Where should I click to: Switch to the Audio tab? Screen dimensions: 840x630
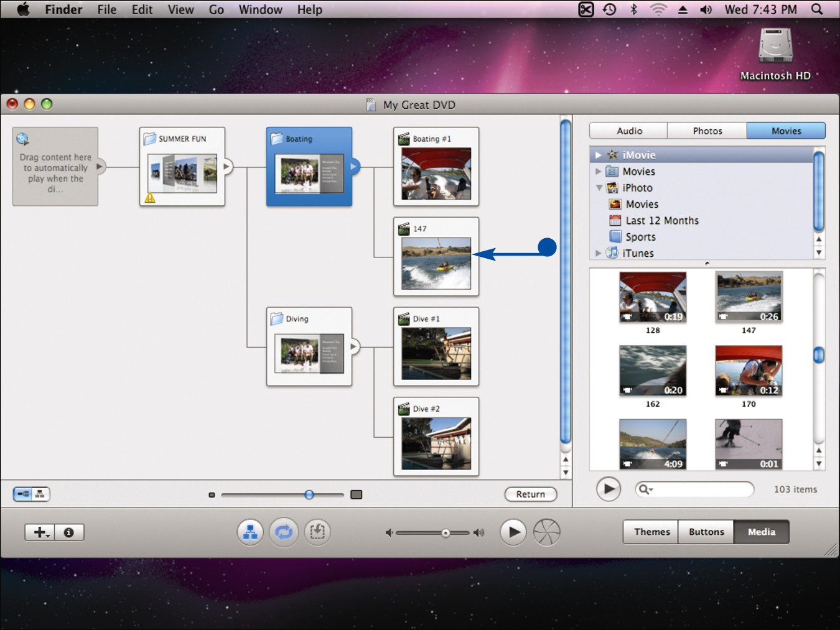pyautogui.click(x=629, y=131)
